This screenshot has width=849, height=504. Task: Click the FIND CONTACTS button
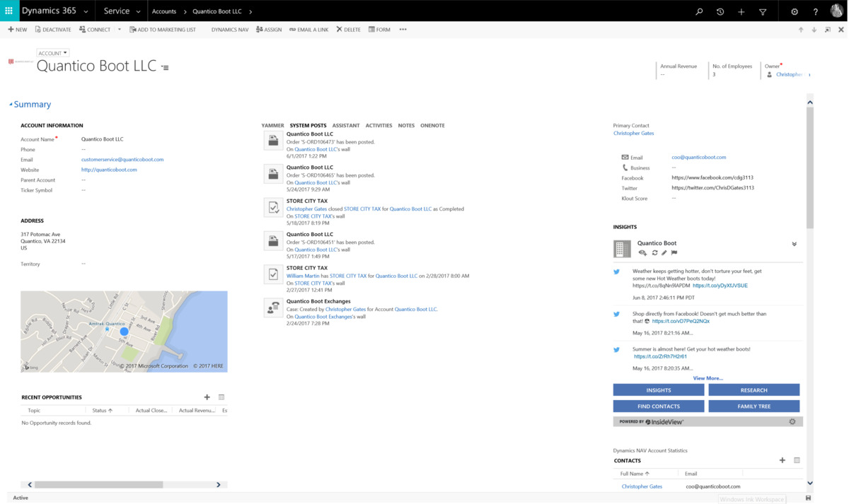coord(659,406)
